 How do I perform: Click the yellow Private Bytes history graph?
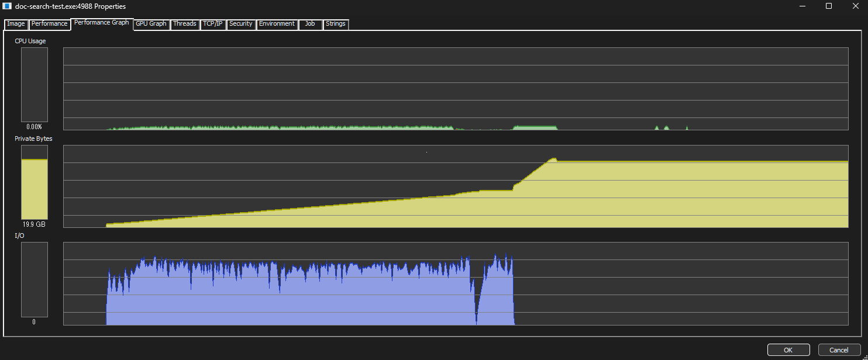(x=455, y=186)
